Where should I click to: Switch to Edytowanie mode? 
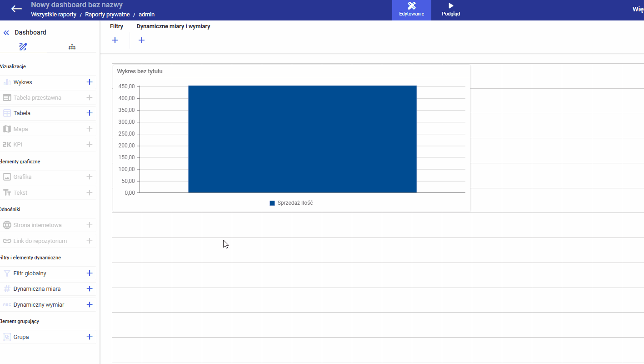click(x=412, y=10)
